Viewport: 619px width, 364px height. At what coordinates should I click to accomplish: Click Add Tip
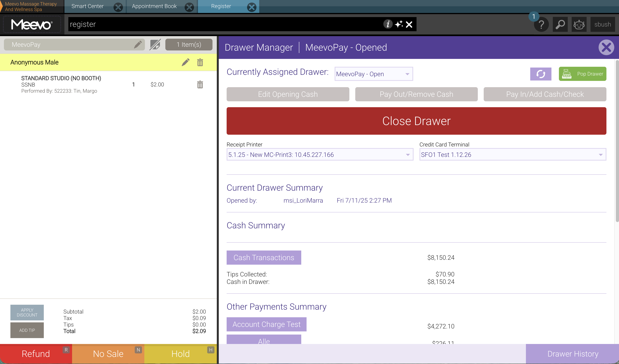(27, 330)
